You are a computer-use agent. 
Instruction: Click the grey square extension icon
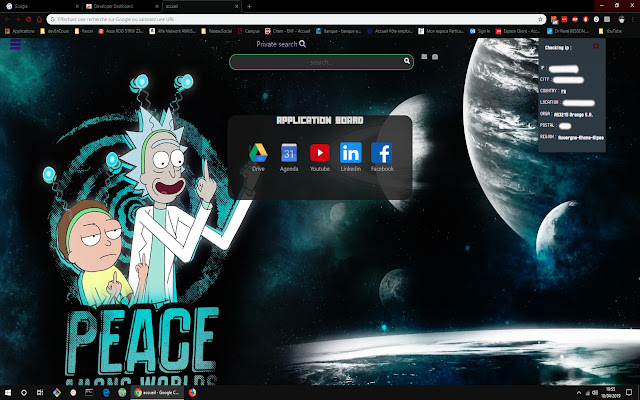coord(607,19)
